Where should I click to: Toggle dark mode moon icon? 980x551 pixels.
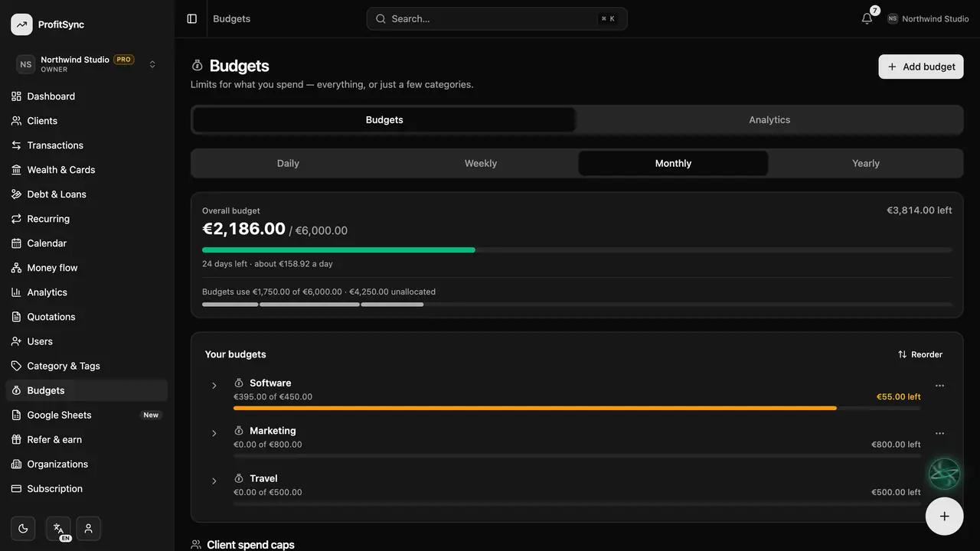(23, 528)
